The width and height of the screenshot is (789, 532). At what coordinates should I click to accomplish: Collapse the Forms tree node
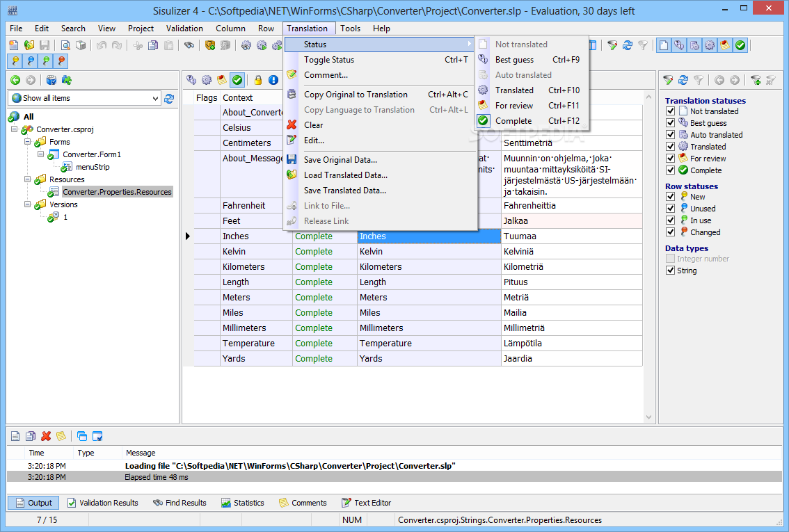28,142
